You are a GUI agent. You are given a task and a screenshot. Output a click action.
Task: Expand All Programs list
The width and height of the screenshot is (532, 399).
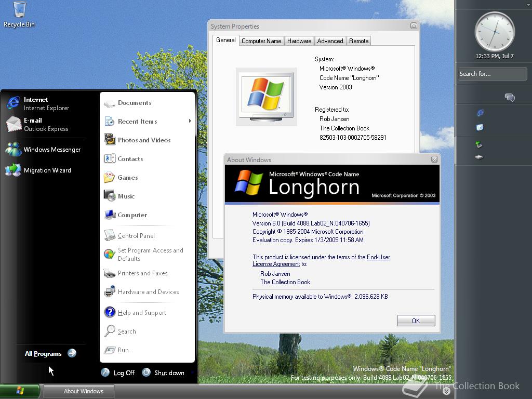click(50, 353)
